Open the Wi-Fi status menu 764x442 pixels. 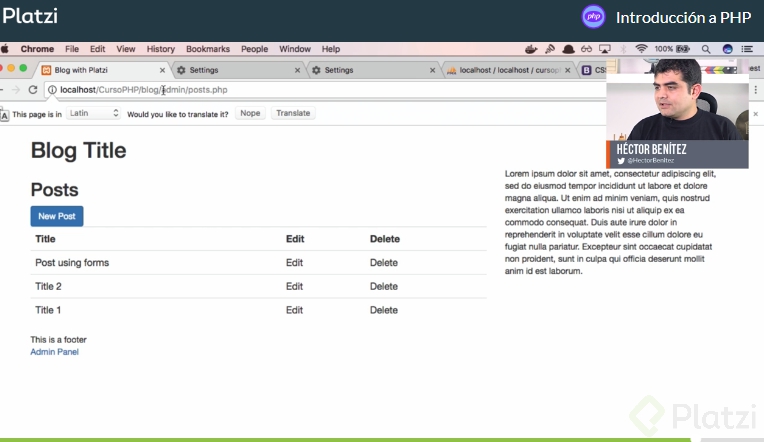click(x=641, y=49)
